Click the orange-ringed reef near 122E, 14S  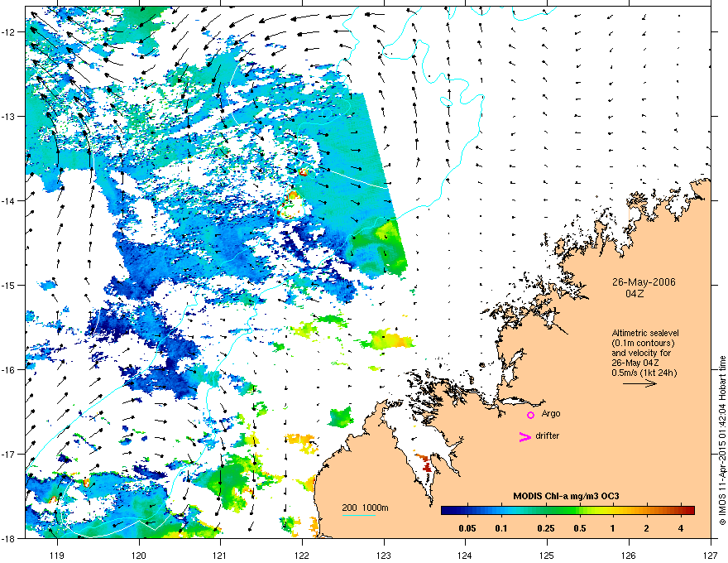pyautogui.click(x=291, y=206)
